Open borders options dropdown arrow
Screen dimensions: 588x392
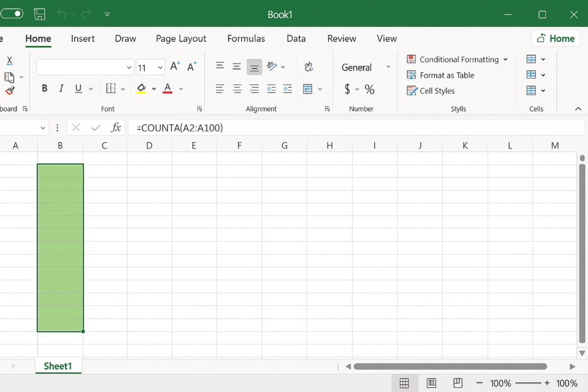point(123,89)
